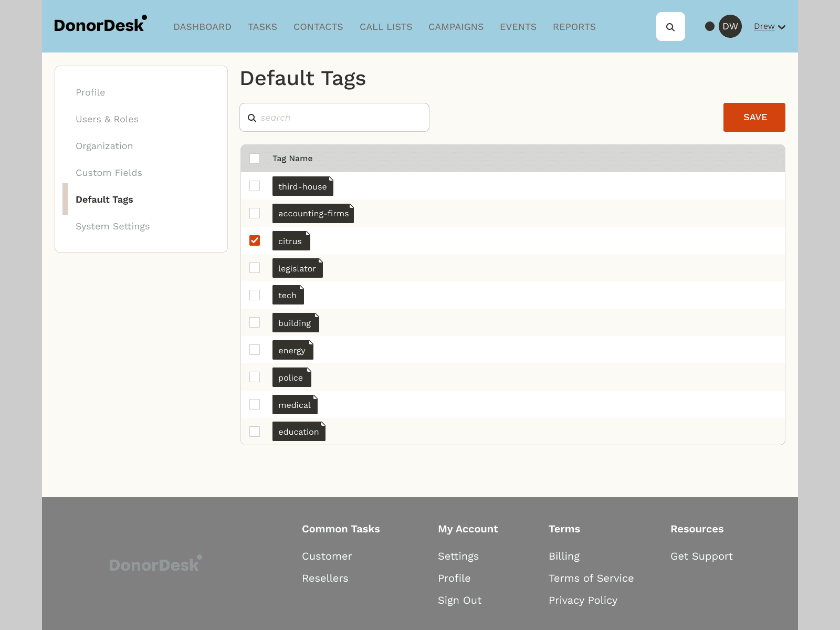Select System Settings in sidebar
Viewport: 840px width, 630px height.
pyautogui.click(x=112, y=226)
